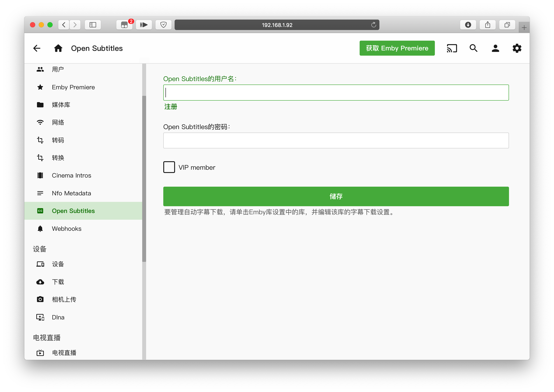
Task: Select 下载 in the sidebar
Action: 83,282
